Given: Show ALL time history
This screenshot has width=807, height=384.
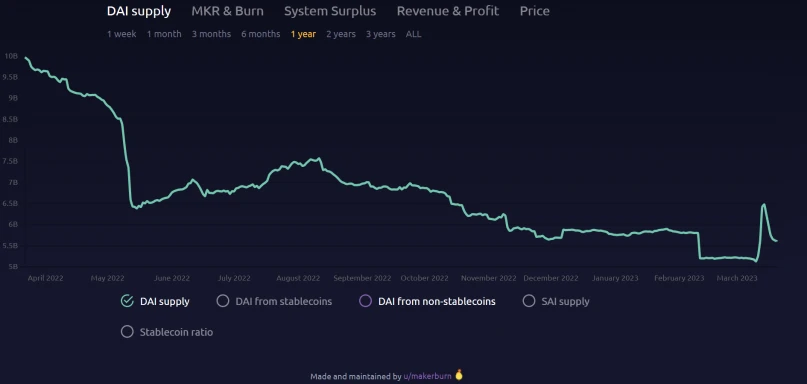Looking at the screenshot, I should (413, 34).
